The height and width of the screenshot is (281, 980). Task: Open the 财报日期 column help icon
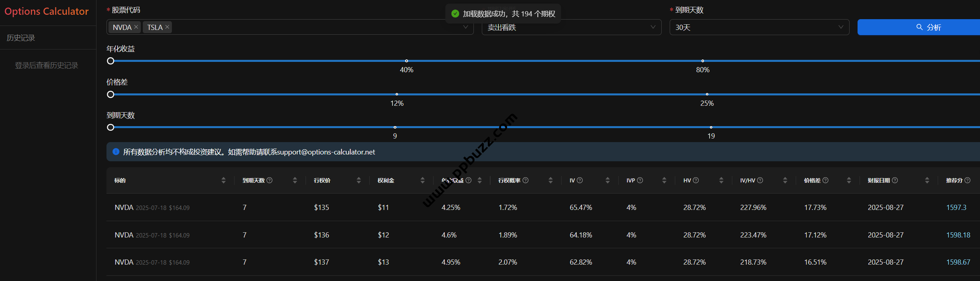(895, 180)
